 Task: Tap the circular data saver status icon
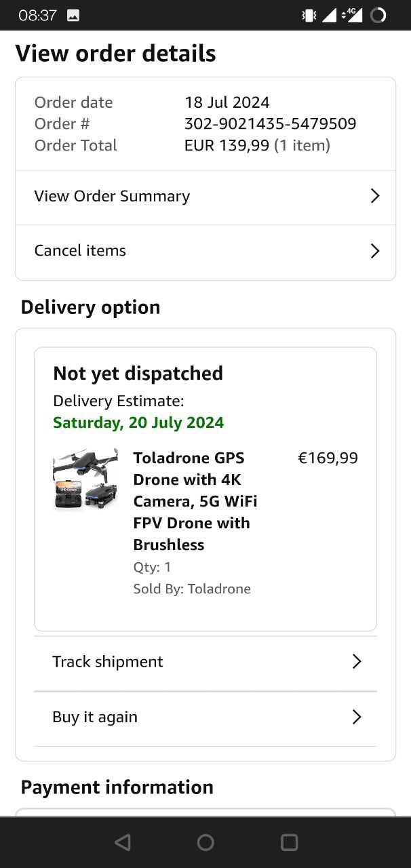[x=378, y=15]
